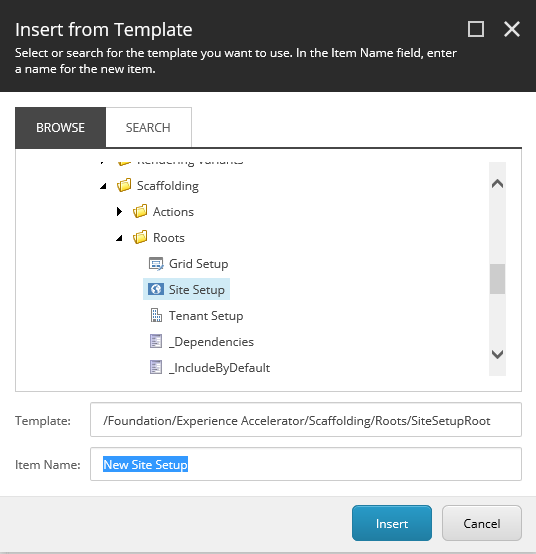
Task: Click the _IncludeByDefault template icon
Action: pos(156,367)
